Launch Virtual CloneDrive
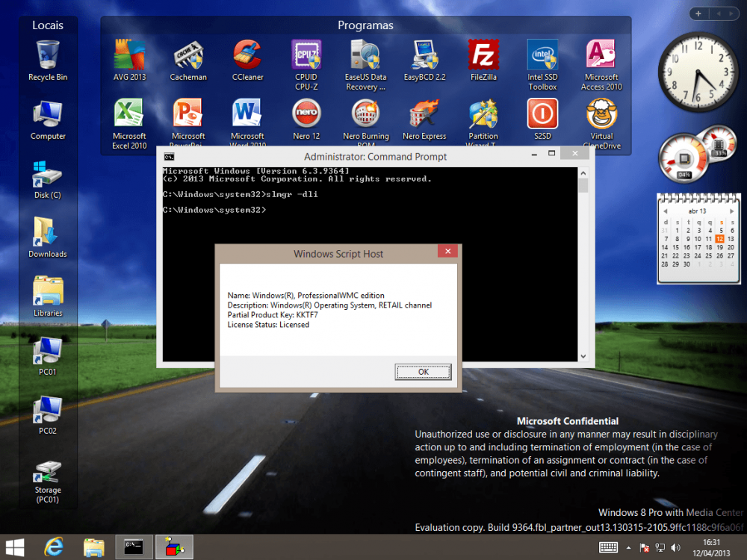Viewport: 747px width, 560px height. (x=601, y=124)
